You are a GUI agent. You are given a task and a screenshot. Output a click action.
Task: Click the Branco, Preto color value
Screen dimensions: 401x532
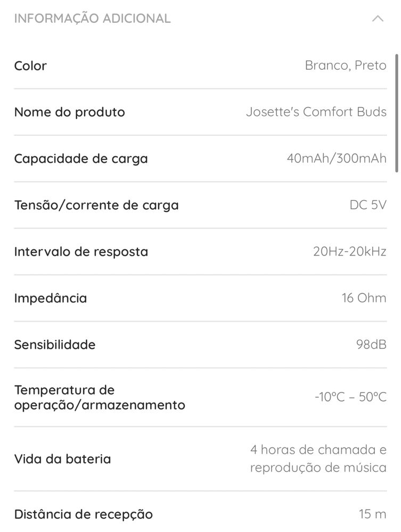point(346,65)
